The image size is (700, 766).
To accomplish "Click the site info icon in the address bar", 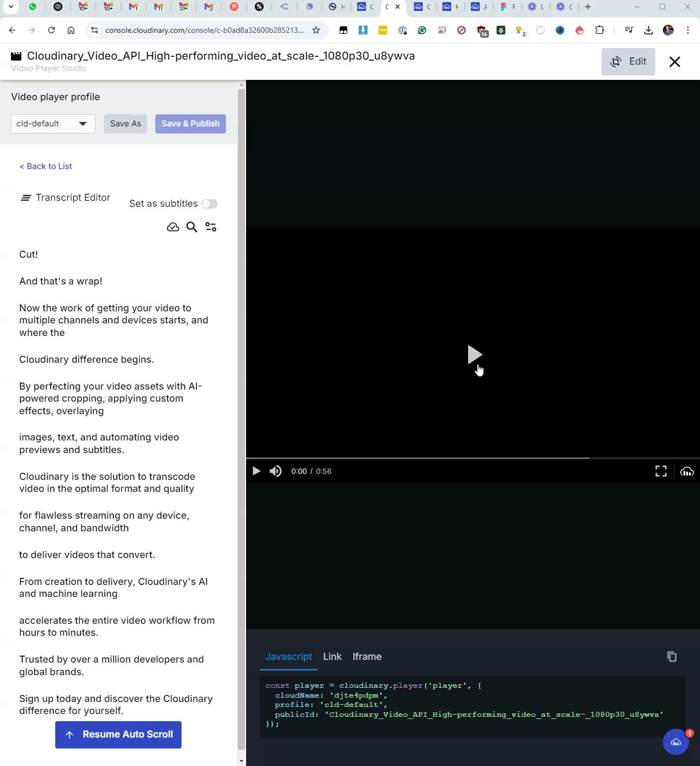I will point(94,30).
